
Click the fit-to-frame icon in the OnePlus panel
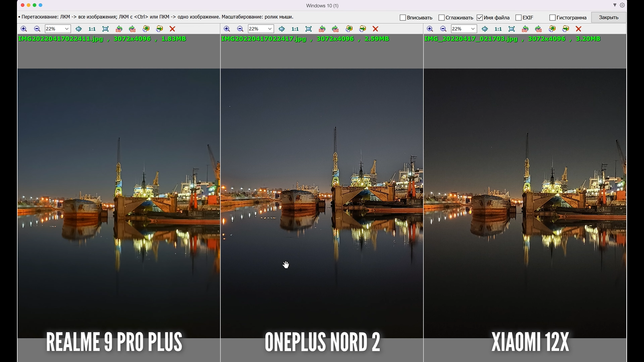pos(309,29)
